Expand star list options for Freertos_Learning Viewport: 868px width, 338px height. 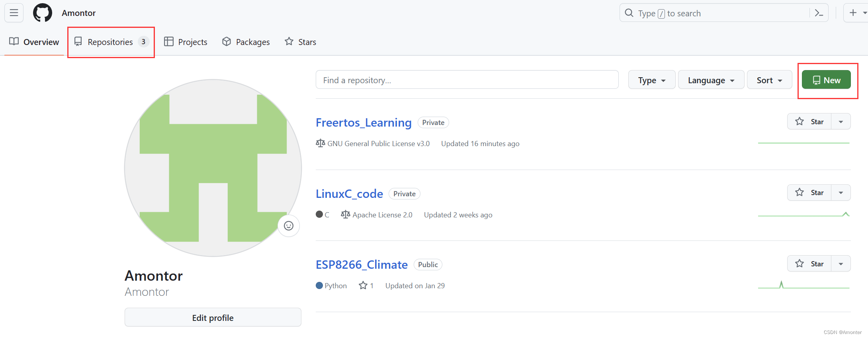[x=841, y=121]
